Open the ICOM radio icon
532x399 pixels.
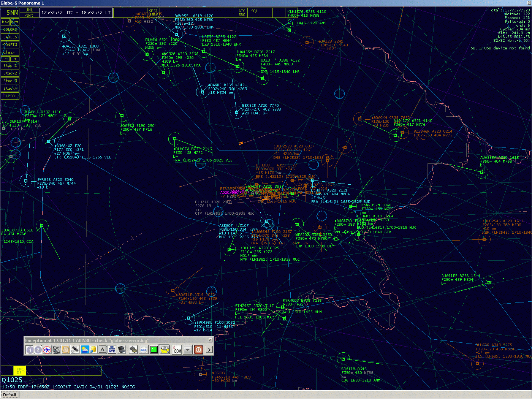177,350
